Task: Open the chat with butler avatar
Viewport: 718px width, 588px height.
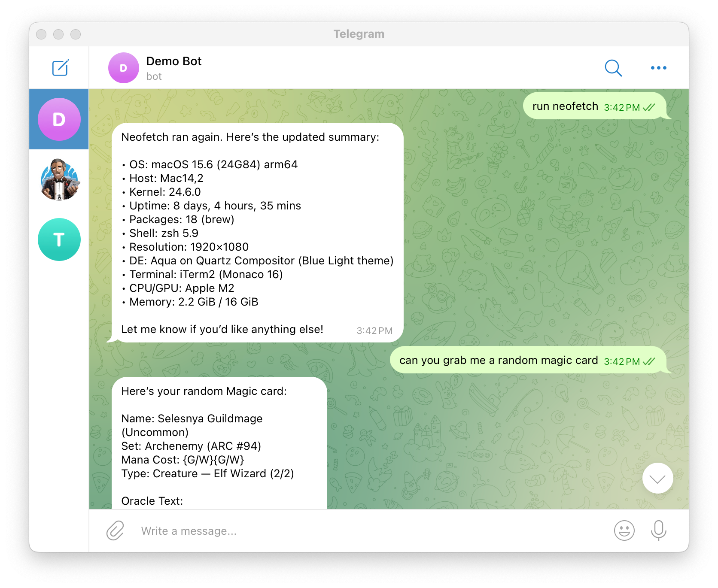Action: (x=59, y=179)
